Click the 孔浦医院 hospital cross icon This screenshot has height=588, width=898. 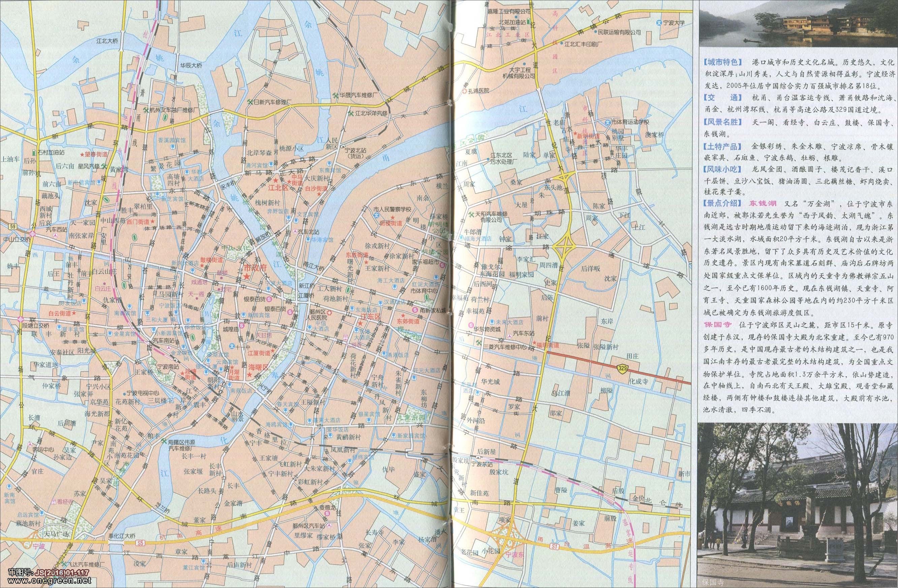tap(464, 91)
